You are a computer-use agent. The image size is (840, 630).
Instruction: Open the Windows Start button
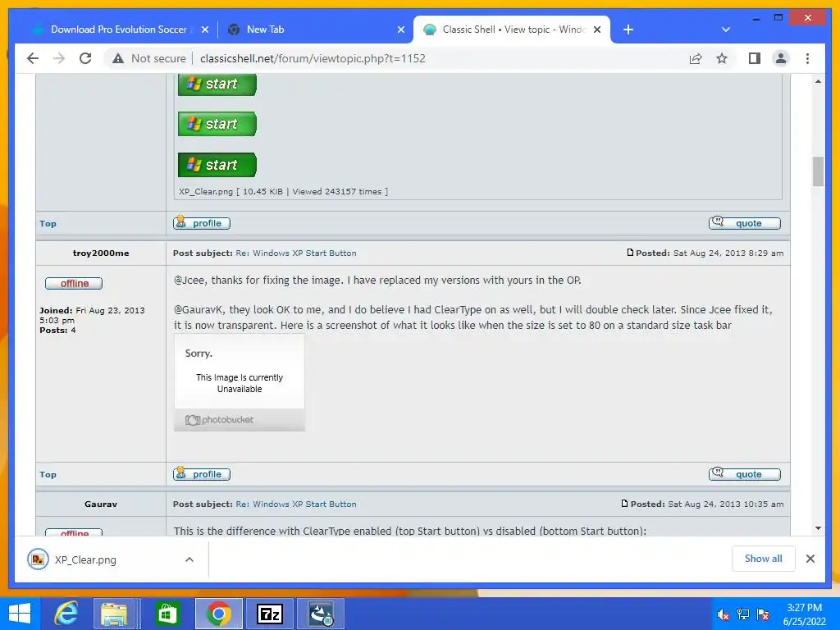click(x=20, y=614)
